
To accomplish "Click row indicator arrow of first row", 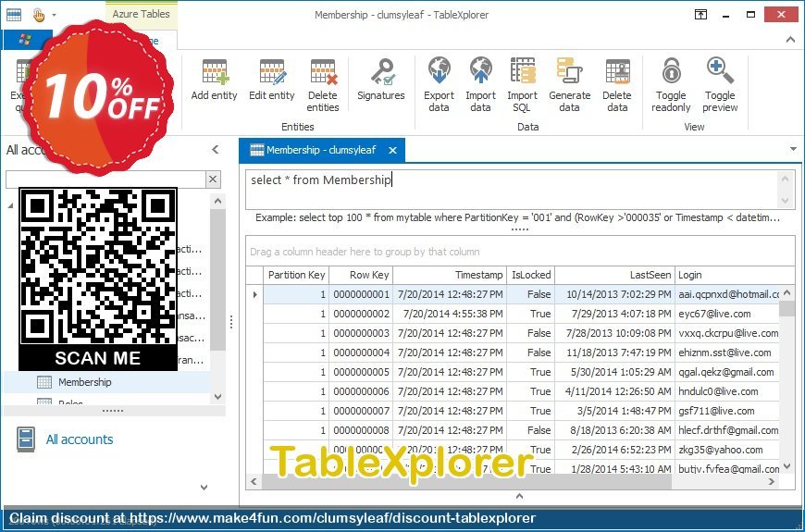I will click(x=254, y=294).
